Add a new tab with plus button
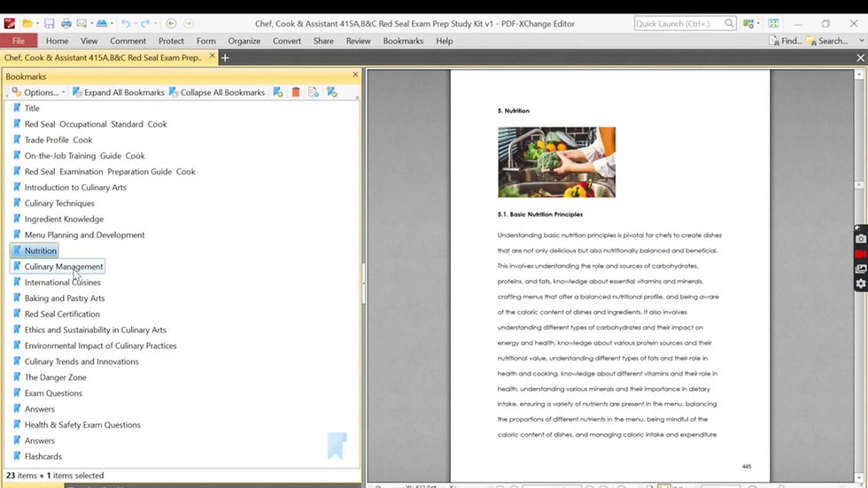Viewport: 868px width, 488px height. click(x=225, y=58)
